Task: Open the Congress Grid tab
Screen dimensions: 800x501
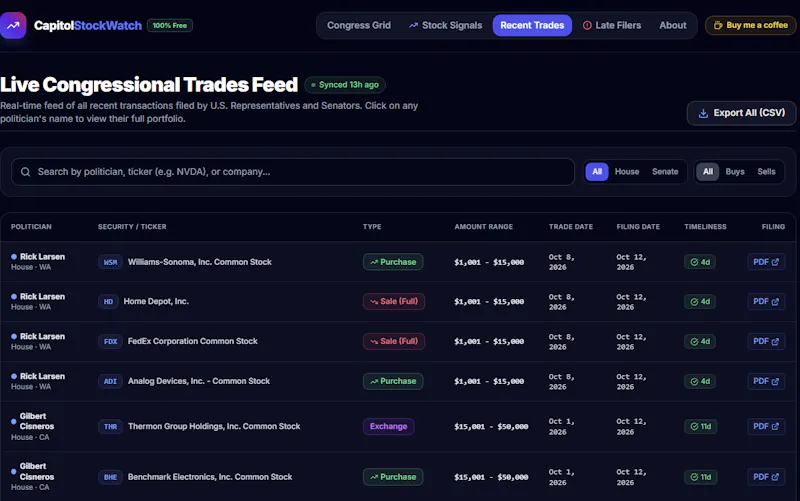Action: (359, 25)
